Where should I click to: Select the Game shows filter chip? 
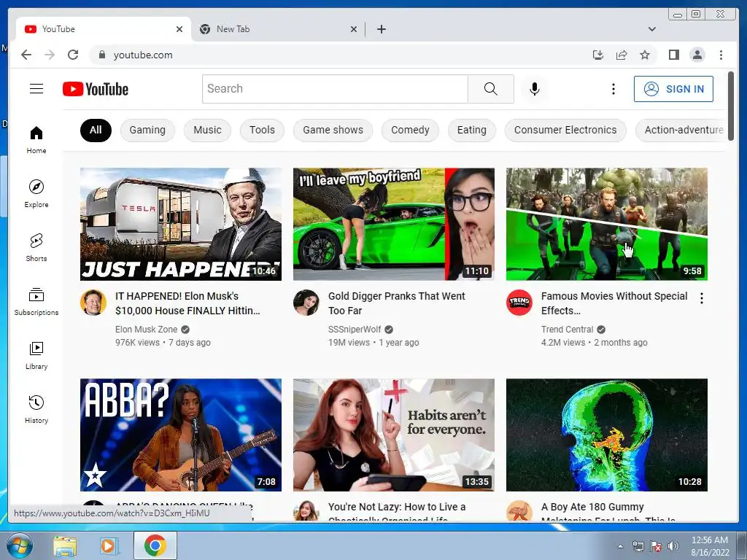[333, 130]
